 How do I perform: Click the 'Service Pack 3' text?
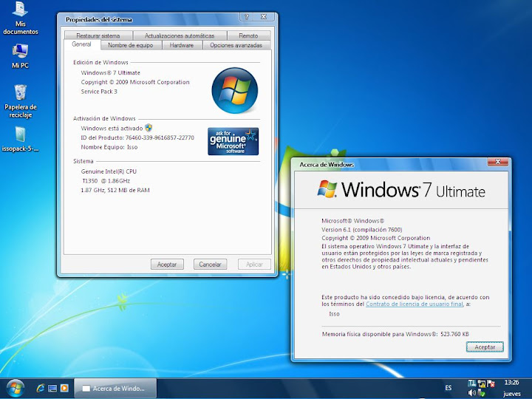[99, 92]
